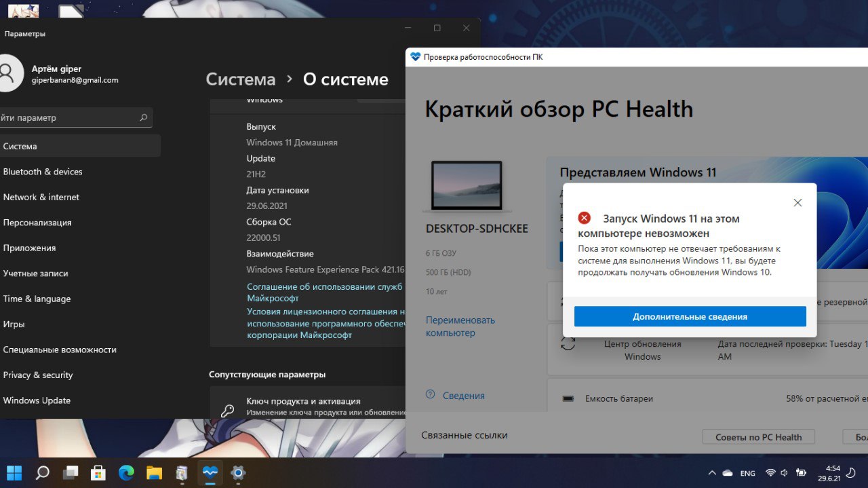
Task: Click install date 29.06.2021
Action: [x=267, y=206]
